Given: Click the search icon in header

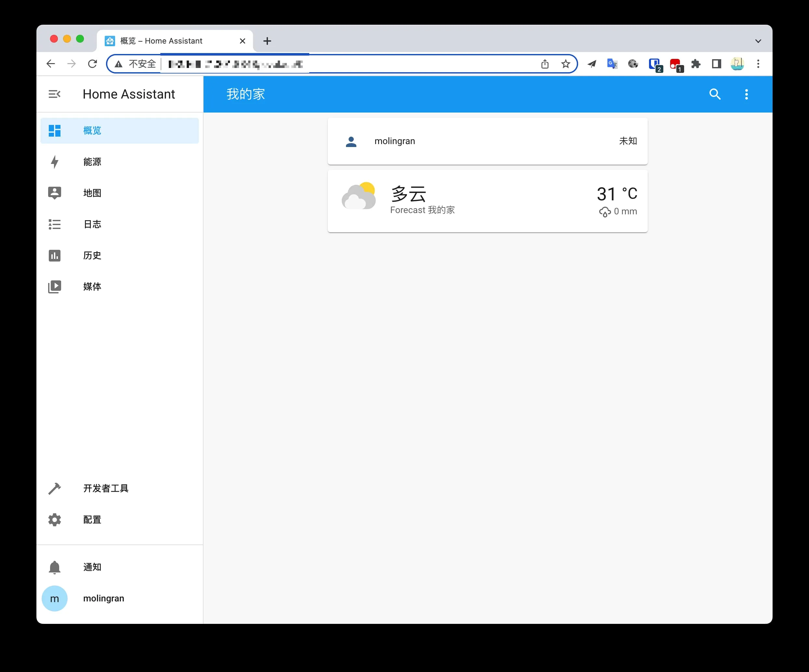Looking at the screenshot, I should click(x=715, y=94).
